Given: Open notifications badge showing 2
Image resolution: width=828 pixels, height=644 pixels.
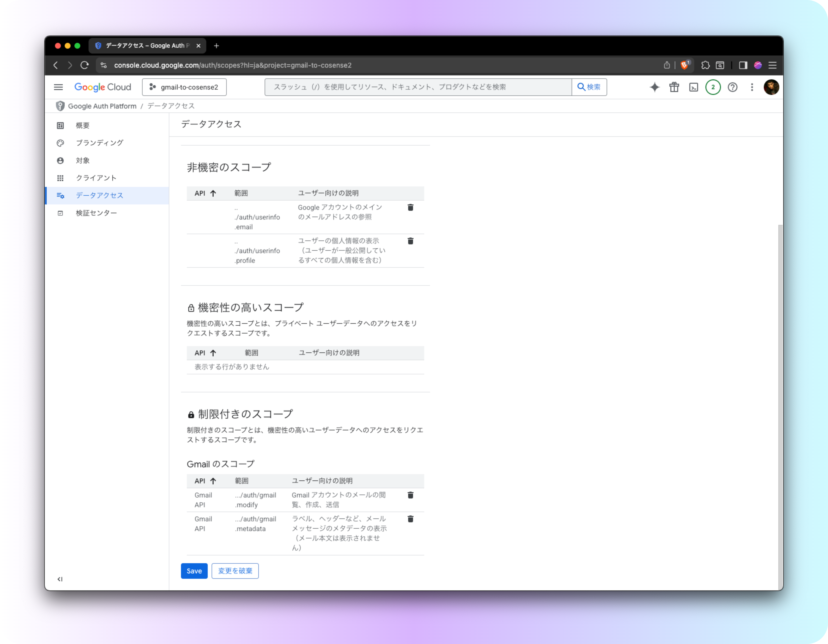Looking at the screenshot, I should 713,87.
